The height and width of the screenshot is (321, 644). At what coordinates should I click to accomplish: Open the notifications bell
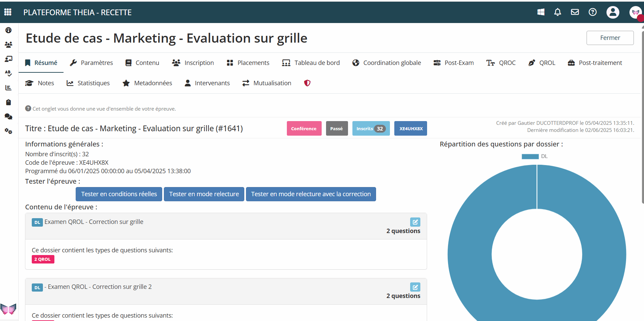coord(558,12)
